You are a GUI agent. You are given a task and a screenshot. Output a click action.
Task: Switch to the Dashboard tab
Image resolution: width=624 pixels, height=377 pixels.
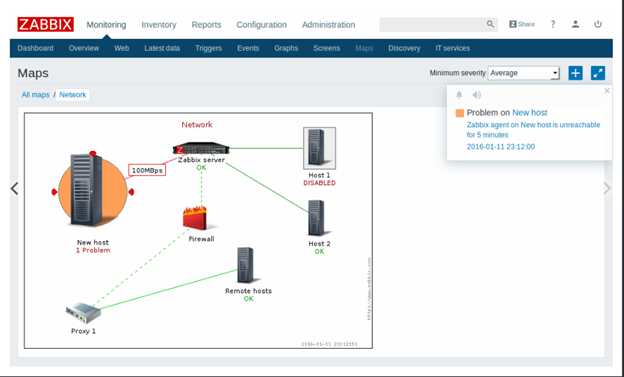click(x=35, y=48)
